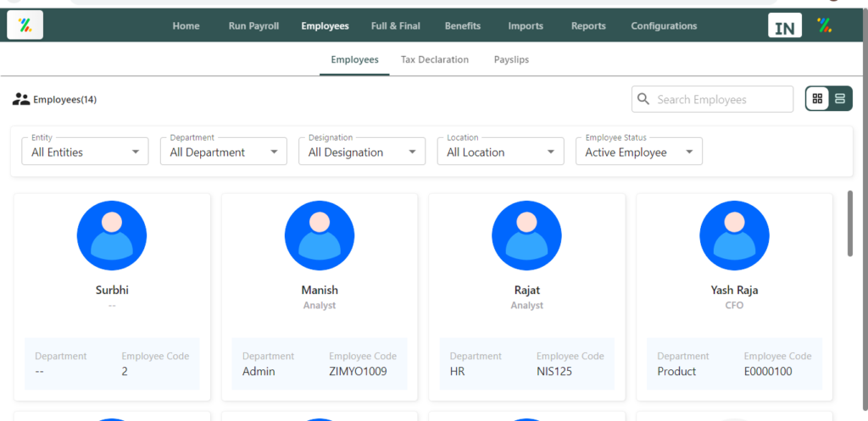Click the Zimyo logo at top left
Viewport: 868px width, 421px height.
coord(25,25)
